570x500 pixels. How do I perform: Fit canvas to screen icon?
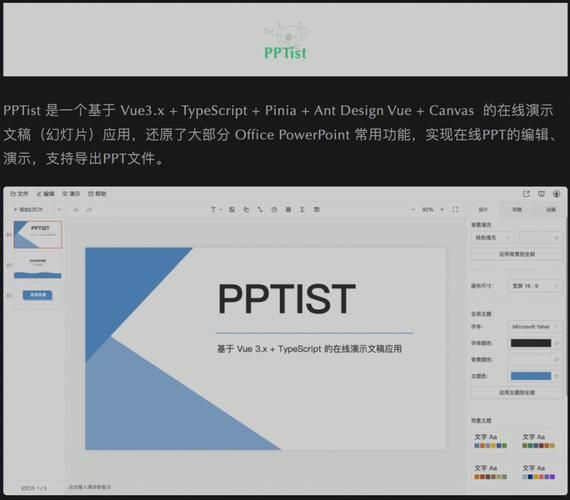point(455,209)
